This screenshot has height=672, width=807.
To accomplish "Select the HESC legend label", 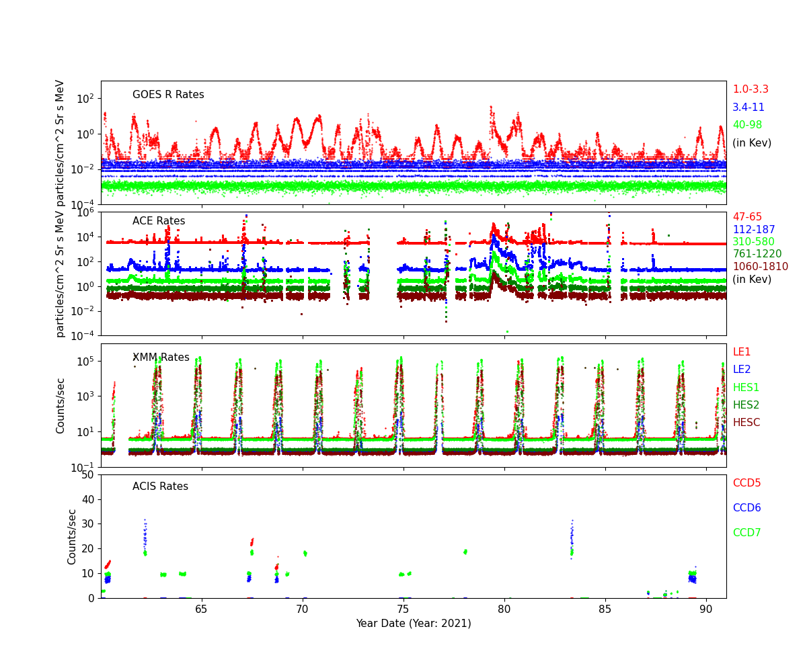I will click(x=746, y=423).
